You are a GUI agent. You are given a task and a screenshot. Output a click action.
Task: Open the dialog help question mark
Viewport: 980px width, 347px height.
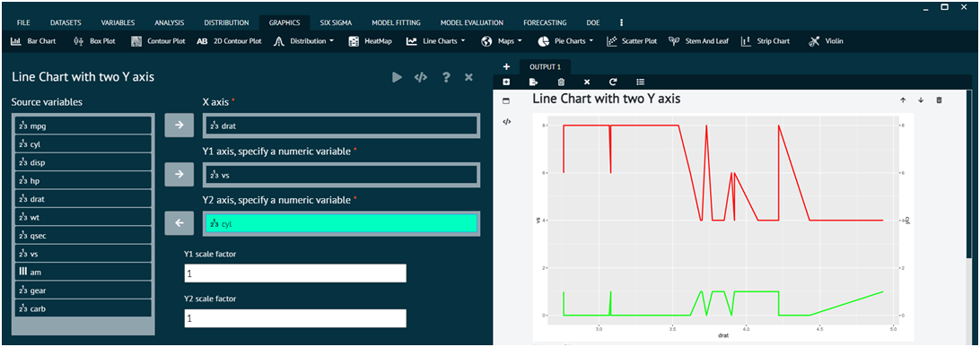[x=446, y=77]
